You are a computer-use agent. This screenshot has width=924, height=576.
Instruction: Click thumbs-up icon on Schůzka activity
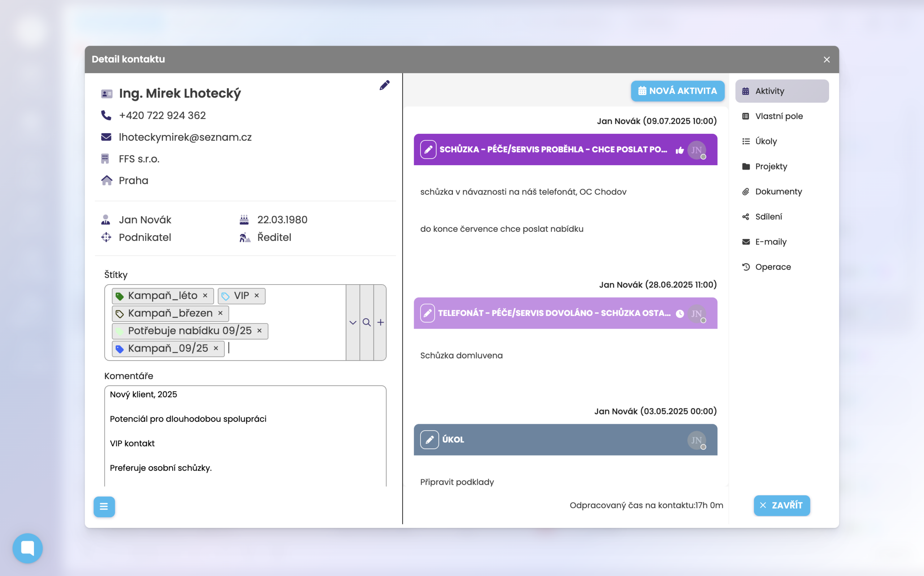tap(679, 150)
